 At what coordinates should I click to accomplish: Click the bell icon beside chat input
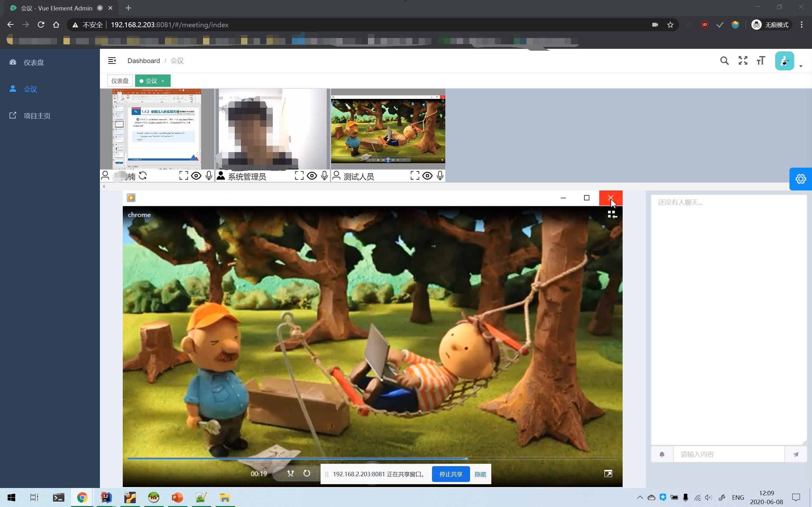[x=662, y=454]
